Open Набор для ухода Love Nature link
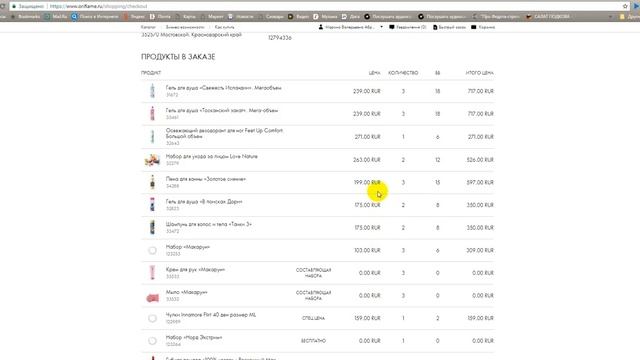The image size is (640, 360). coord(211,156)
